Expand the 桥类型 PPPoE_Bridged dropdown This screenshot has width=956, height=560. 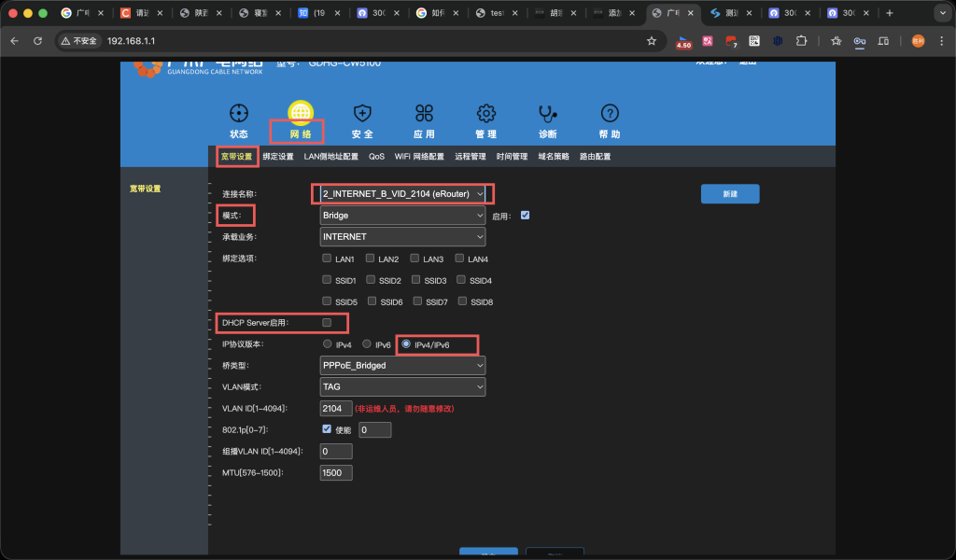click(401, 365)
